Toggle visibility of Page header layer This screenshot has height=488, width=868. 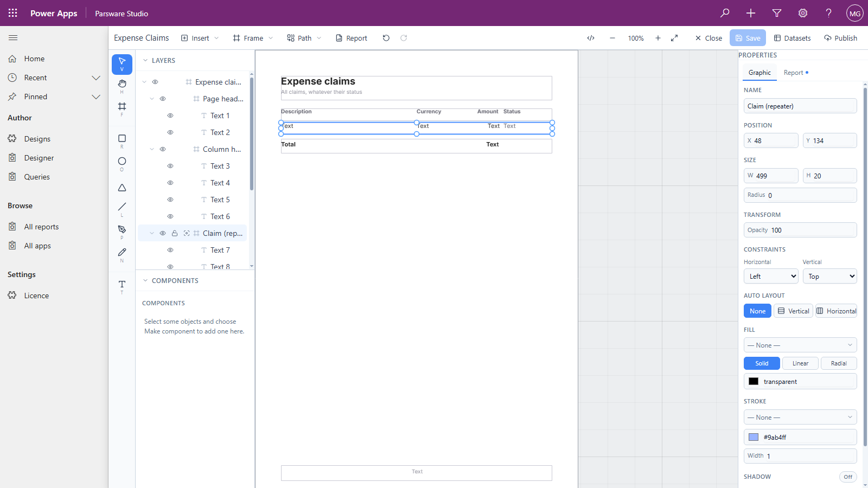[163, 99]
